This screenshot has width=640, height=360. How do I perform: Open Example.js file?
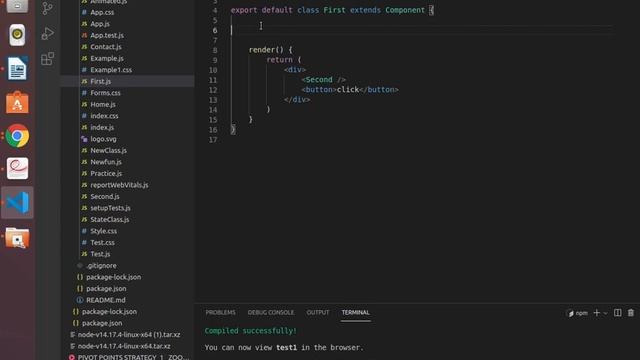[107, 58]
